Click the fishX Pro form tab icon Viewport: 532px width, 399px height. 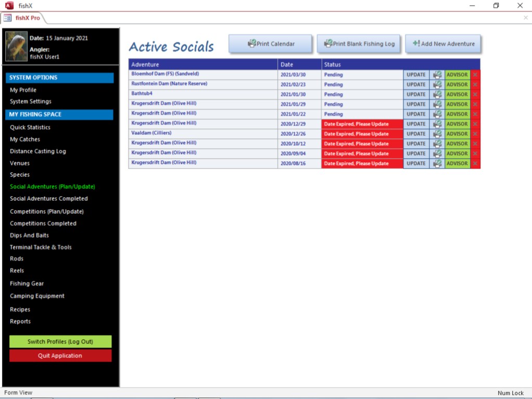point(8,18)
